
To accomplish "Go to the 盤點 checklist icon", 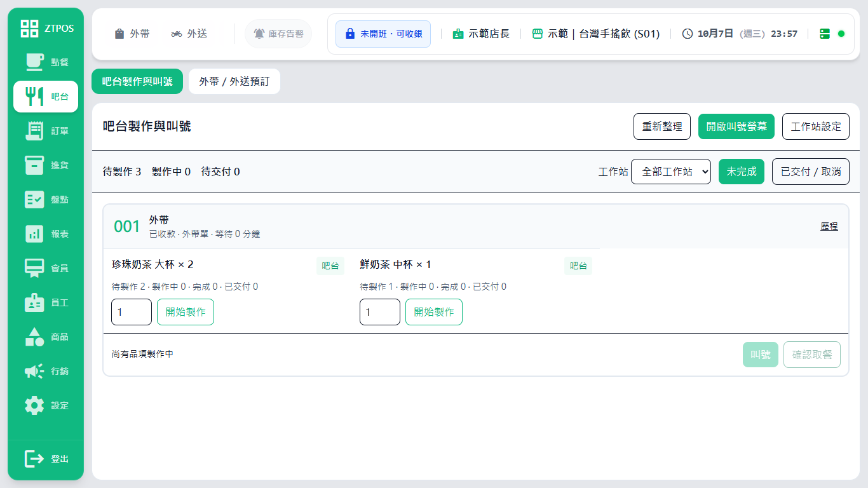I will (x=34, y=200).
